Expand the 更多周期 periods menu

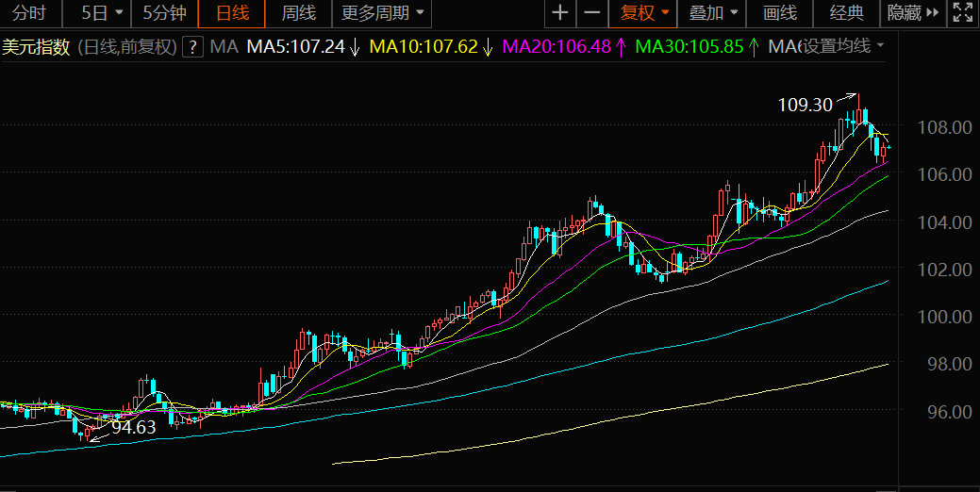pos(382,13)
